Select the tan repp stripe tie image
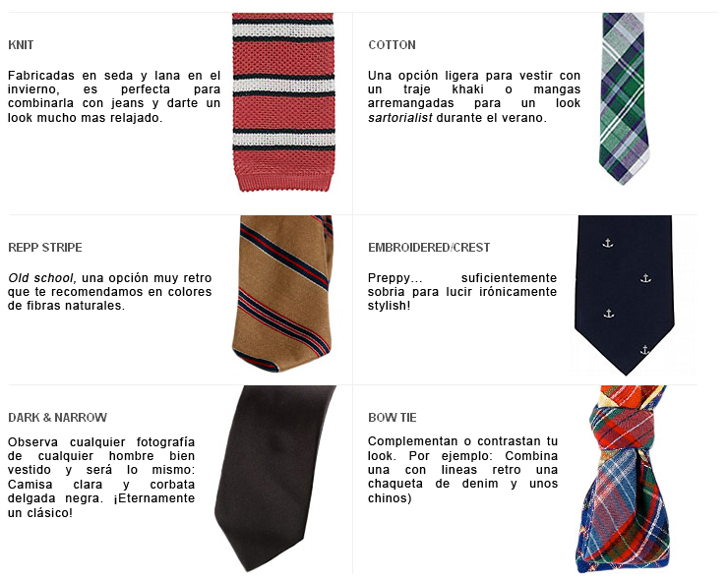The height and width of the screenshot is (580, 728). pos(282,294)
